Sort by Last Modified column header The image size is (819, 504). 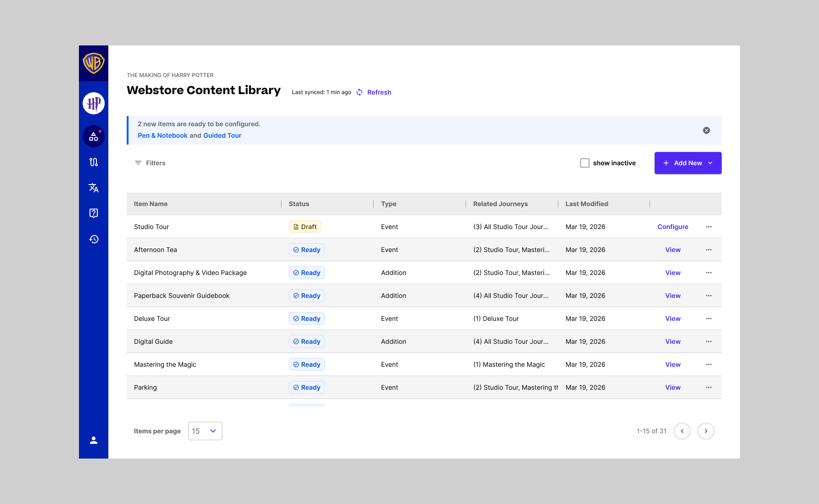click(587, 204)
